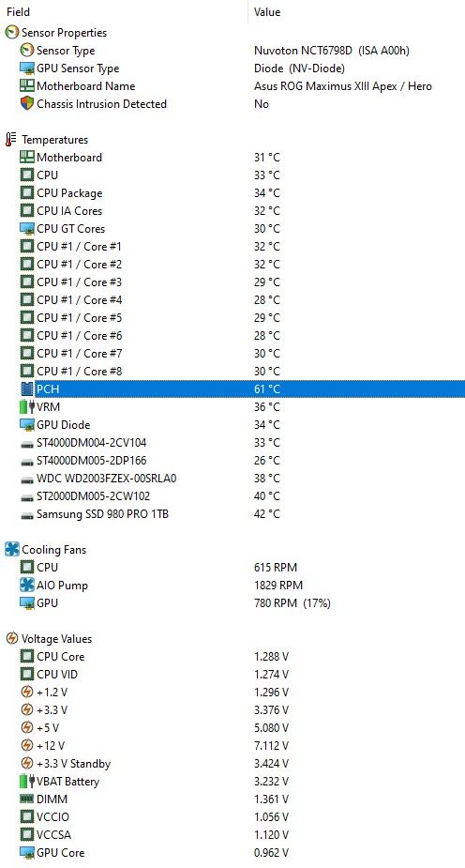Click the Samsung SSD 980 PRO drive icon
This screenshot has height=868, width=465.
tap(27, 514)
